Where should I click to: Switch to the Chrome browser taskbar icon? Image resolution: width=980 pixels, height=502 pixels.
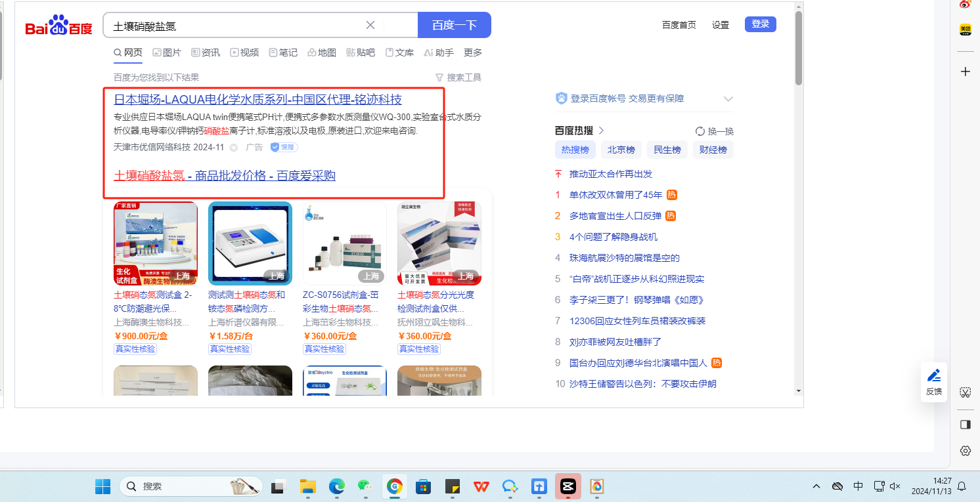(395, 486)
